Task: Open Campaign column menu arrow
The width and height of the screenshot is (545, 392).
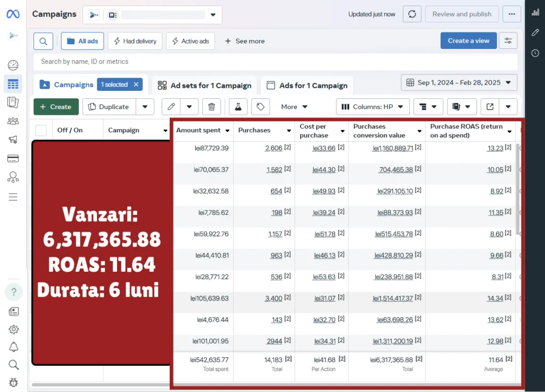Action: pyautogui.click(x=166, y=130)
